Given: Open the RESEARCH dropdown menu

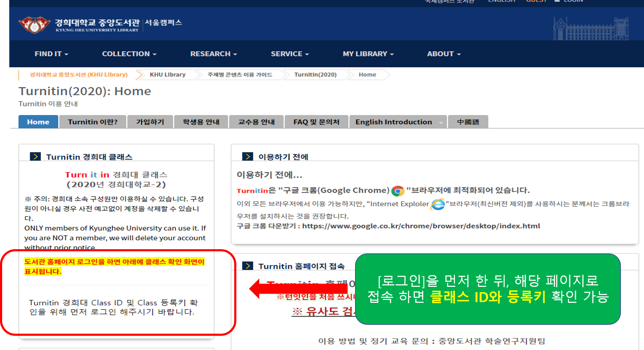Looking at the screenshot, I should point(213,54).
